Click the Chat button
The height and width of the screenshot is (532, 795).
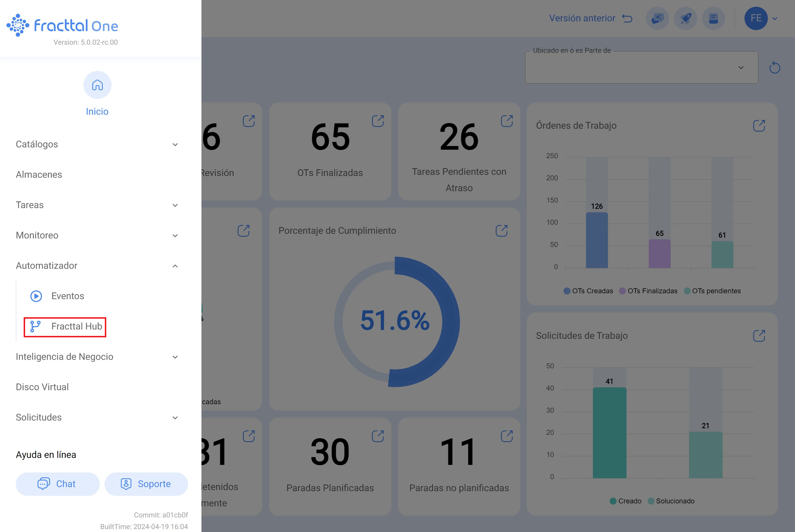[x=58, y=484]
